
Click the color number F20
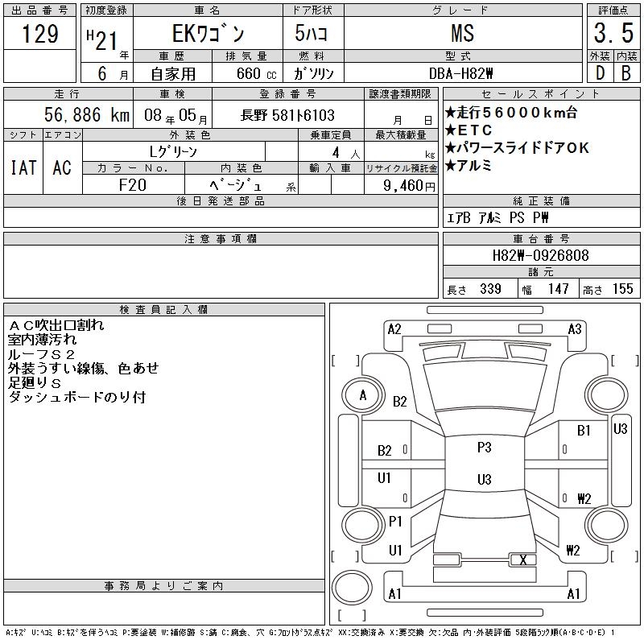(x=132, y=185)
